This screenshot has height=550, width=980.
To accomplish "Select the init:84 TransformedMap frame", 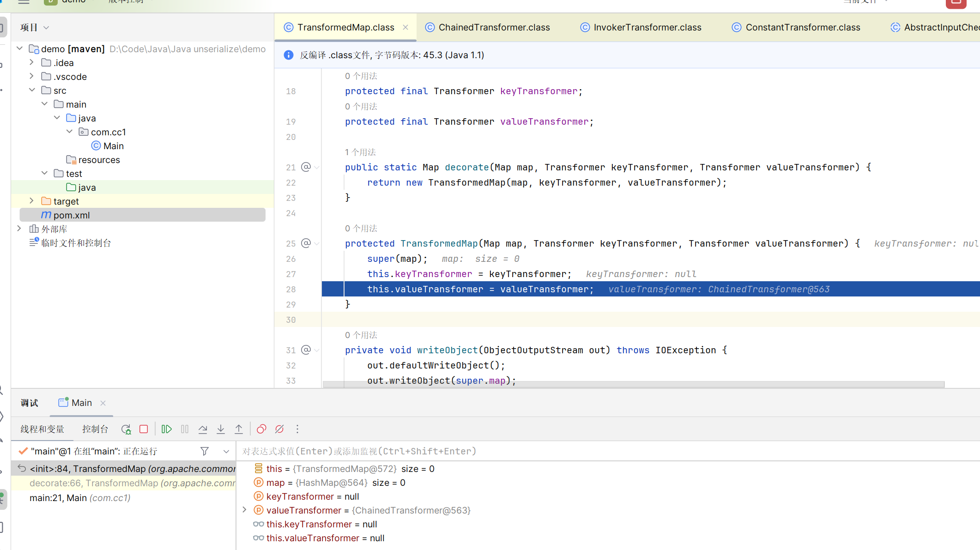I will pos(123,469).
